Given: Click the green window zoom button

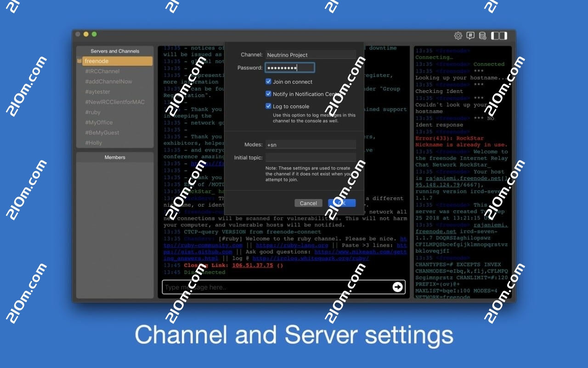Looking at the screenshot, I should coord(94,34).
